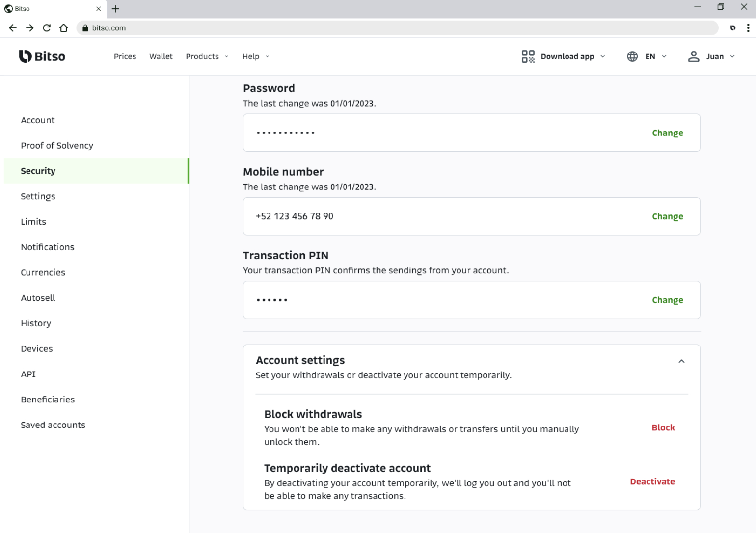Reload the page

[47, 28]
